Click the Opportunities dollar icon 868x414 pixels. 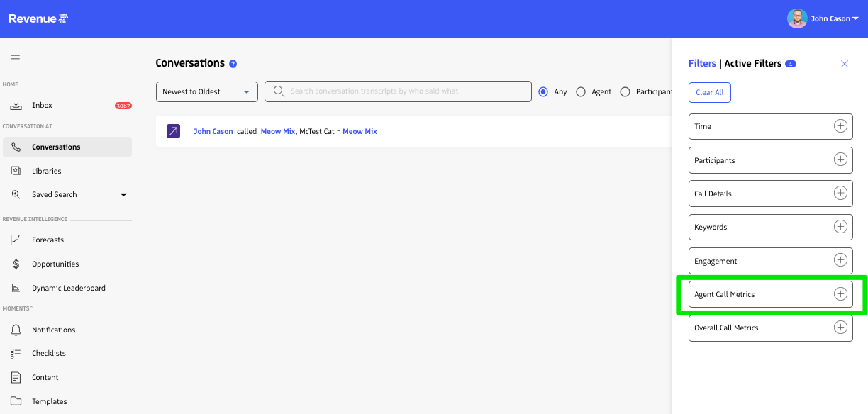tap(16, 264)
